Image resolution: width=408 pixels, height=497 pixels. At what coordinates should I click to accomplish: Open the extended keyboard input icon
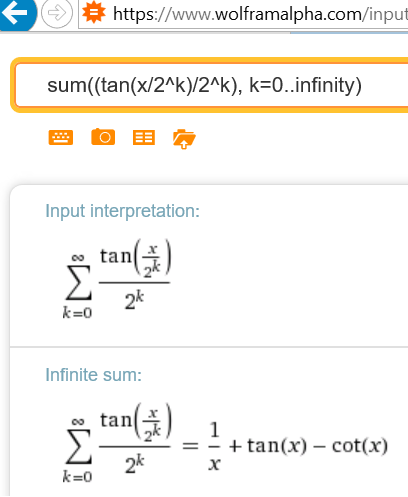pos(61,138)
